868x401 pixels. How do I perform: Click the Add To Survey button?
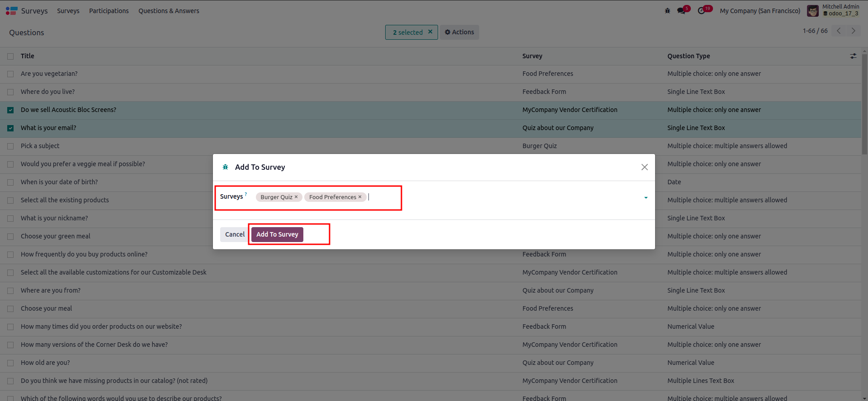[x=277, y=234]
